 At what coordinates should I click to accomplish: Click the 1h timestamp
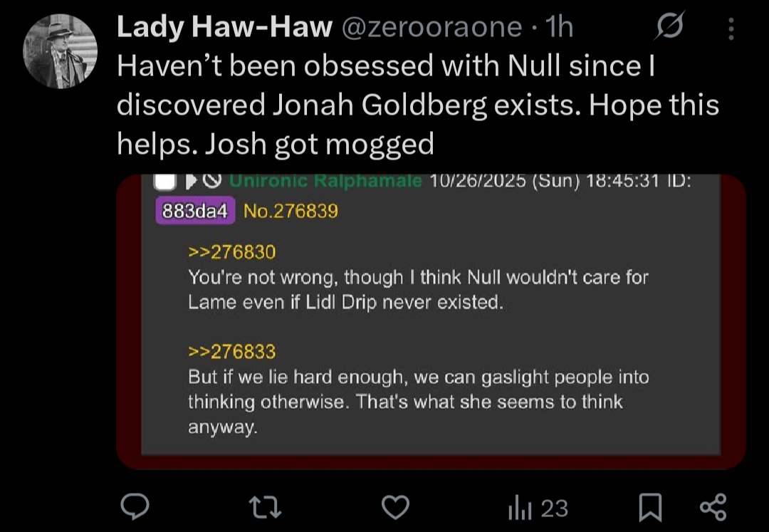pyautogui.click(x=558, y=28)
